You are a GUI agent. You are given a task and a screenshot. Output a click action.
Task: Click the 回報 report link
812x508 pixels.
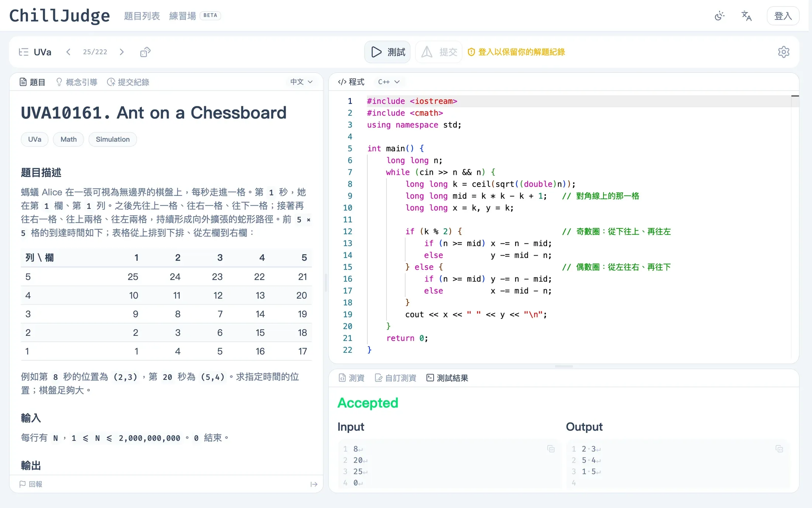pos(31,484)
